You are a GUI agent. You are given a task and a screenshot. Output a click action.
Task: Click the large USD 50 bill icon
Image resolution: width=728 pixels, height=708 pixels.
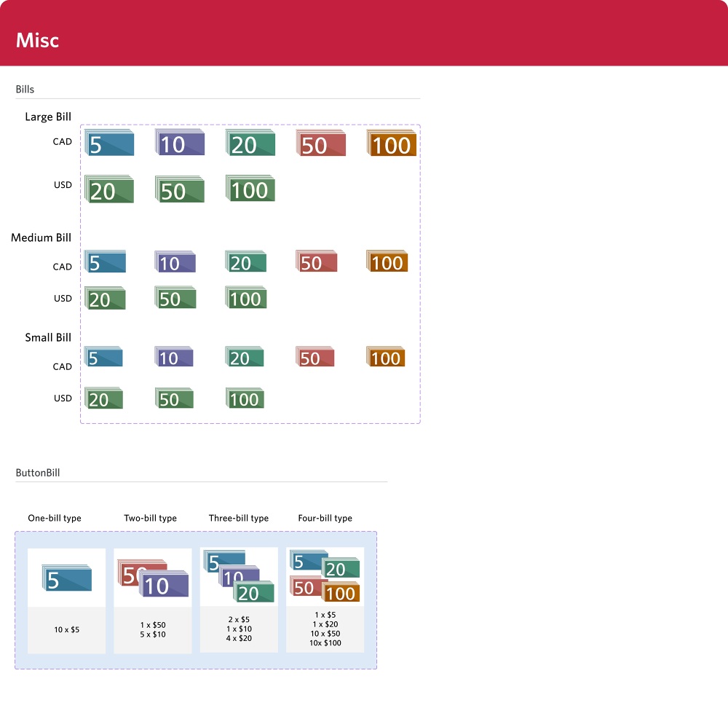coord(180,189)
